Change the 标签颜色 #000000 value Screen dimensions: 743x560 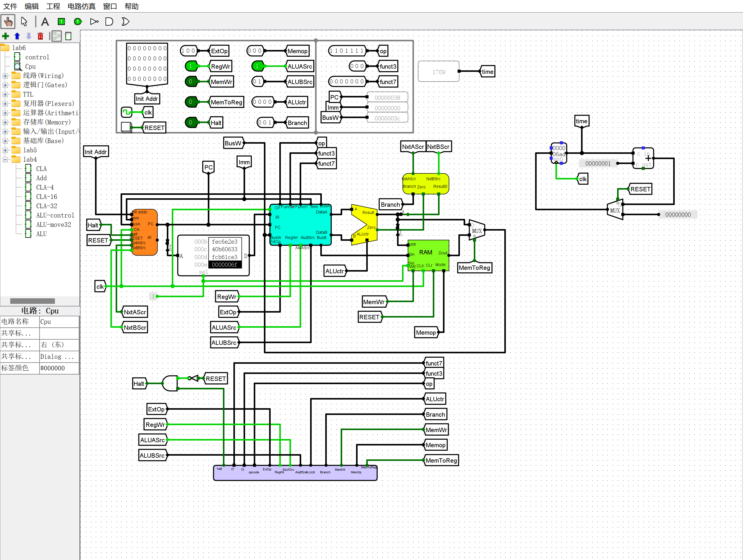[59, 368]
